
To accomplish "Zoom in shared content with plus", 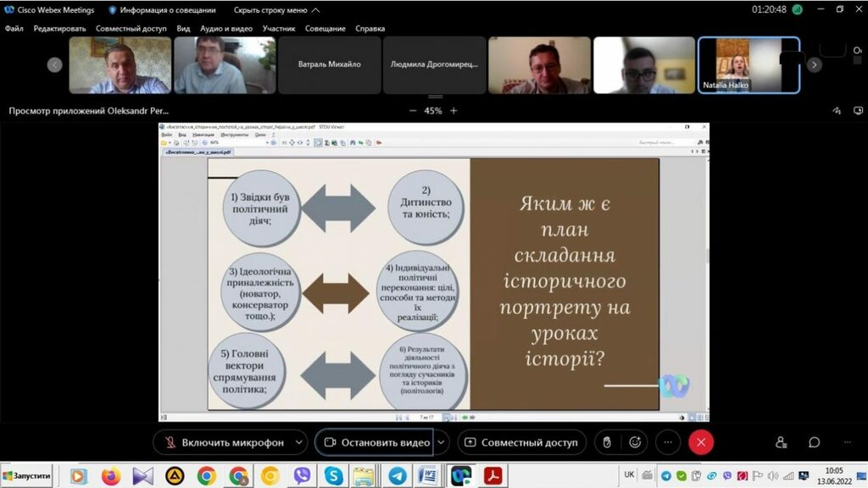I will pyautogui.click(x=453, y=110).
